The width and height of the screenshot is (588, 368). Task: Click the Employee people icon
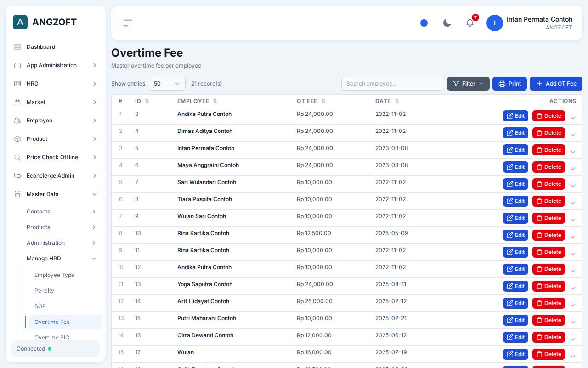[17, 121]
